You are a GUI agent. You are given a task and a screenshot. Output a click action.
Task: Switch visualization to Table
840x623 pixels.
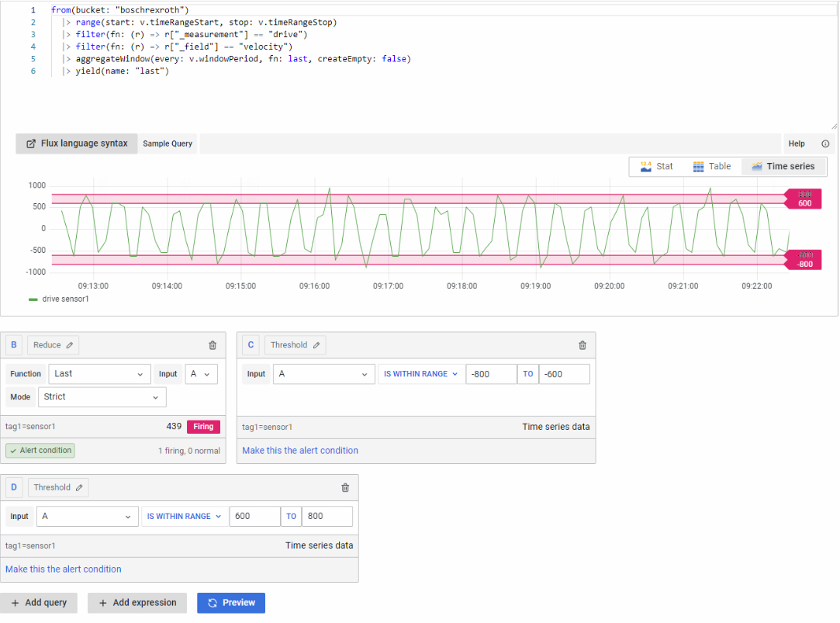point(711,166)
